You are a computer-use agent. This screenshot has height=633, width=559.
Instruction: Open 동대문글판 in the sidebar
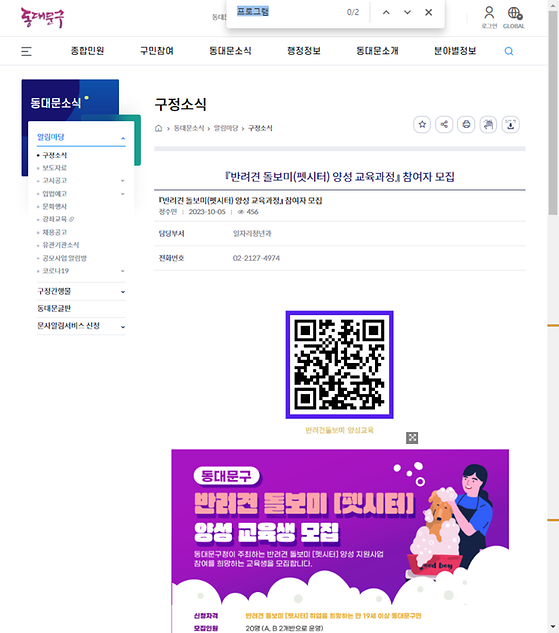tap(54, 309)
